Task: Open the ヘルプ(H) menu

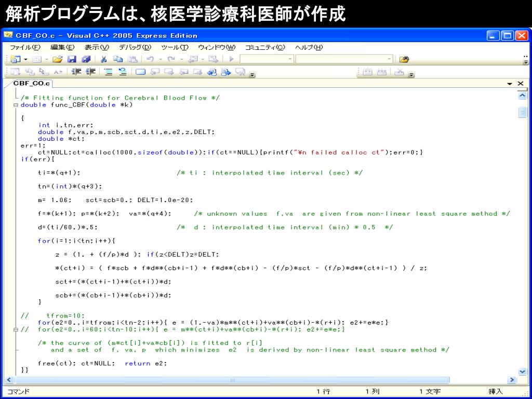Action: pos(309,47)
